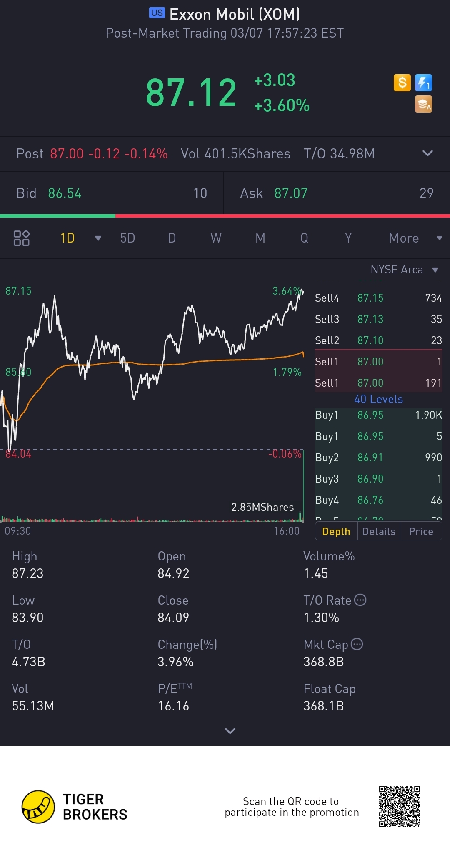Tap the orange stacked layers icon

pyautogui.click(x=423, y=104)
